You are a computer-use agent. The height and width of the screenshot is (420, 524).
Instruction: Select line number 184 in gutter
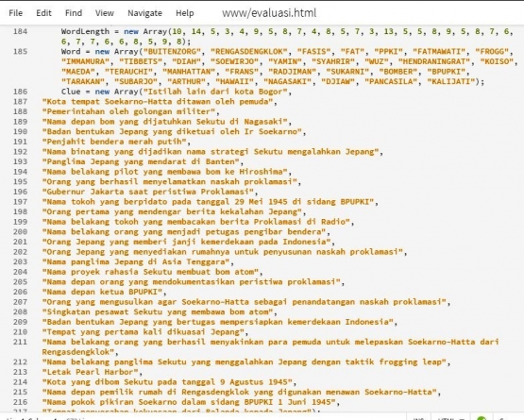pos(20,31)
